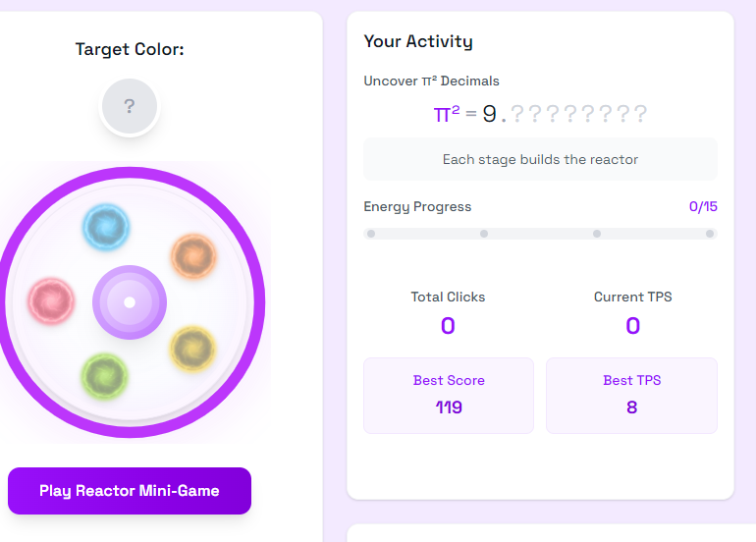756x542 pixels.
Task: Click the blue swirling energy orb
Action: click(x=106, y=227)
